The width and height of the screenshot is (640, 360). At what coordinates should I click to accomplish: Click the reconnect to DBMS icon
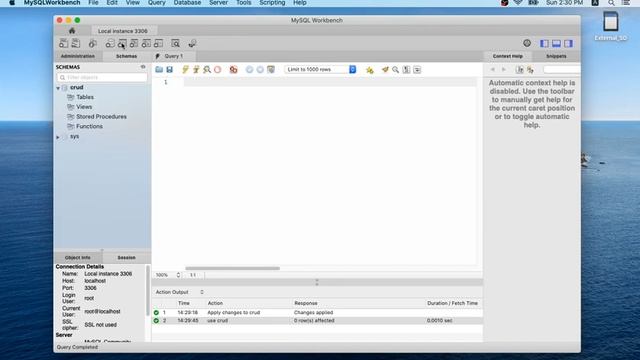pyautogui.click(x=192, y=43)
